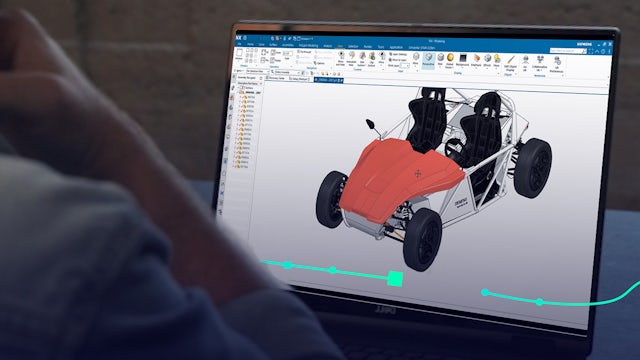Viewport: 640px width, 360px height.
Task: Click the ribbon collapse chevron at top right
Action: [x=597, y=51]
